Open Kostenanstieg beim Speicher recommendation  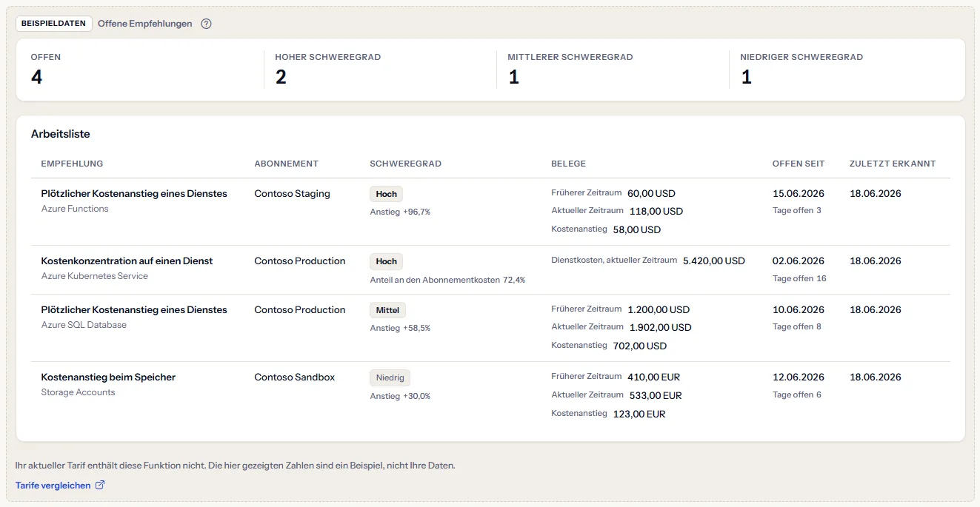(108, 377)
